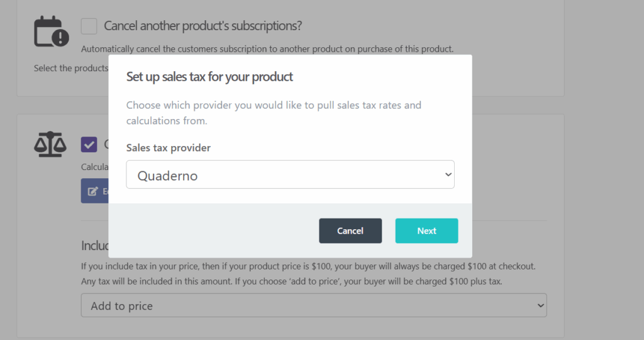Click the chevron arrow of Add to price select
Screen dimensions: 644x340
click(x=540, y=305)
